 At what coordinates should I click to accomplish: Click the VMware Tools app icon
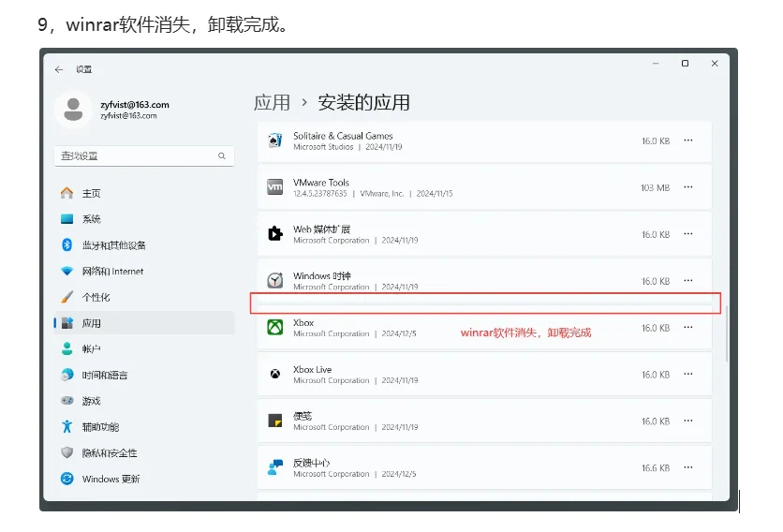pyautogui.click(x=275, y=187)
